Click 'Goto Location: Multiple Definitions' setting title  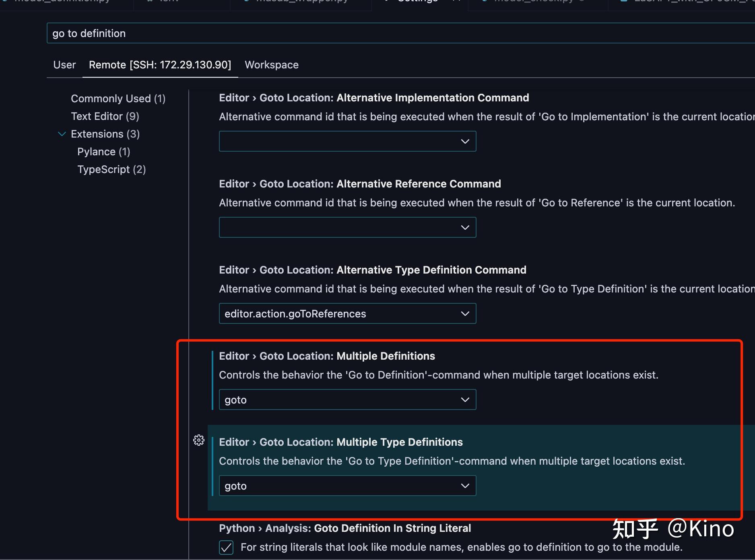[x=327, y=356]
